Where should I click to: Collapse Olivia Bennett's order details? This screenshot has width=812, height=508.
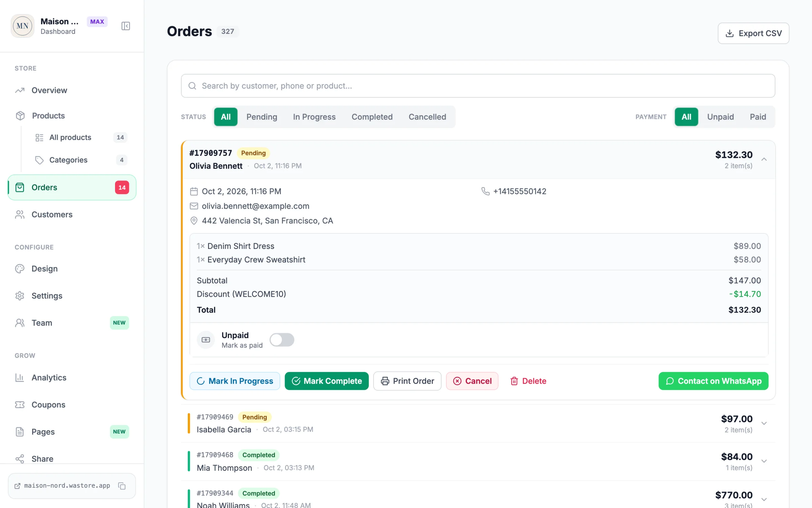point(764,159)
